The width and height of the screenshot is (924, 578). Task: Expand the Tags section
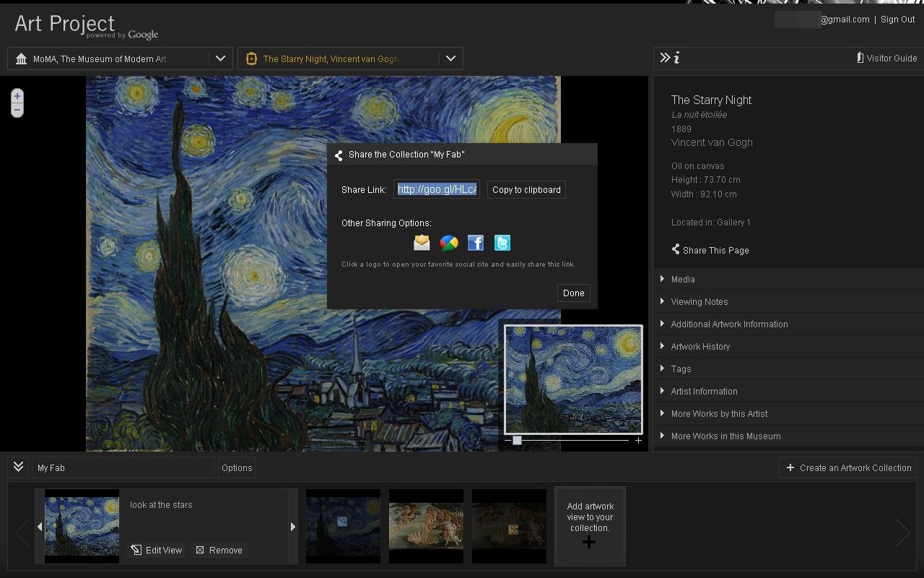[x=788, y=368]
